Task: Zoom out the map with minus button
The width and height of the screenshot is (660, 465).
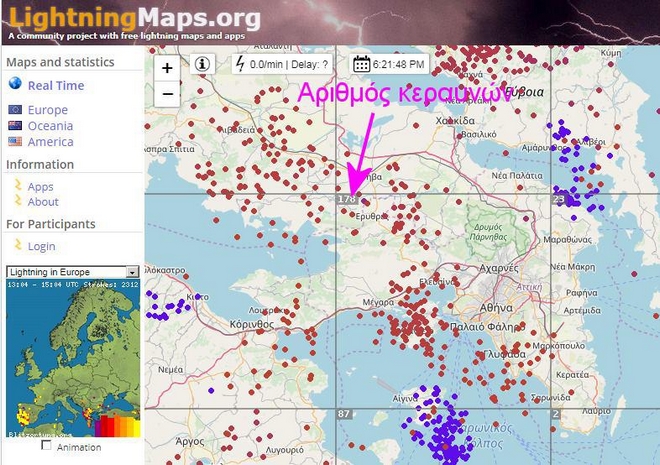Action: 167,94
